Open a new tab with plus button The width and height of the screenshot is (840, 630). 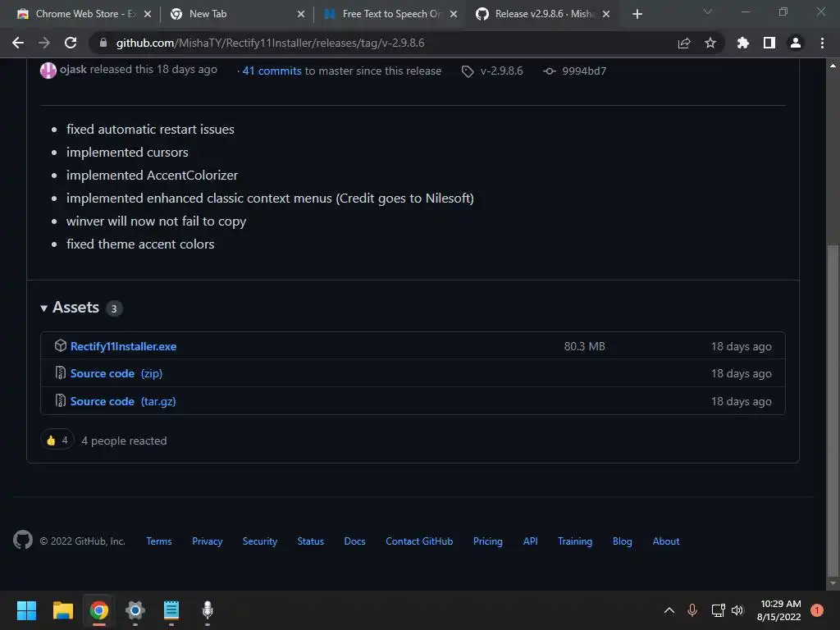pyautogui.click(x=637, y=15)
